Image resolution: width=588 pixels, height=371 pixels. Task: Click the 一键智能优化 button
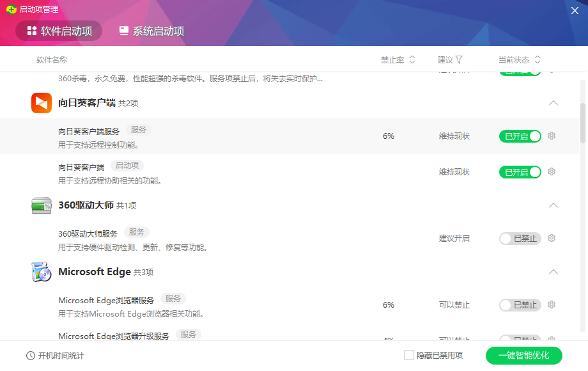click(524, 356)
